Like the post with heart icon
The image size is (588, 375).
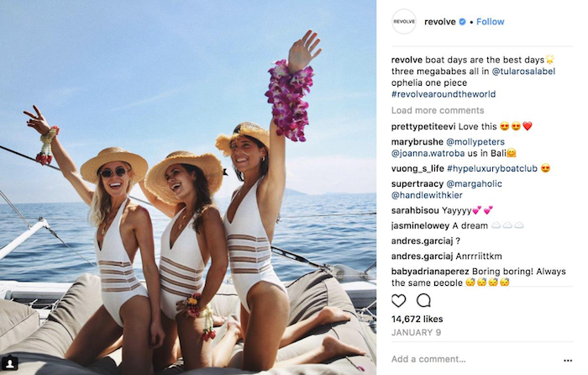tap(399, 300)
